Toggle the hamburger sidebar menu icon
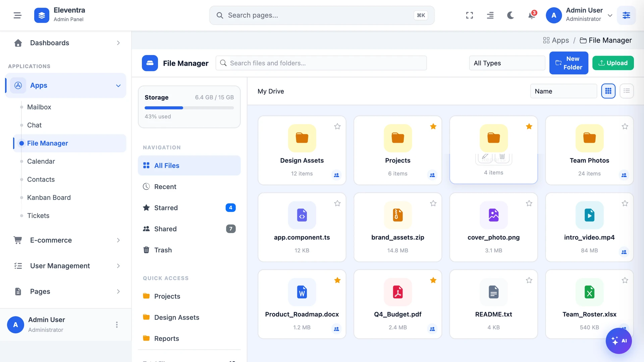Viewport: 644px width, 362px height. [17, 15]
